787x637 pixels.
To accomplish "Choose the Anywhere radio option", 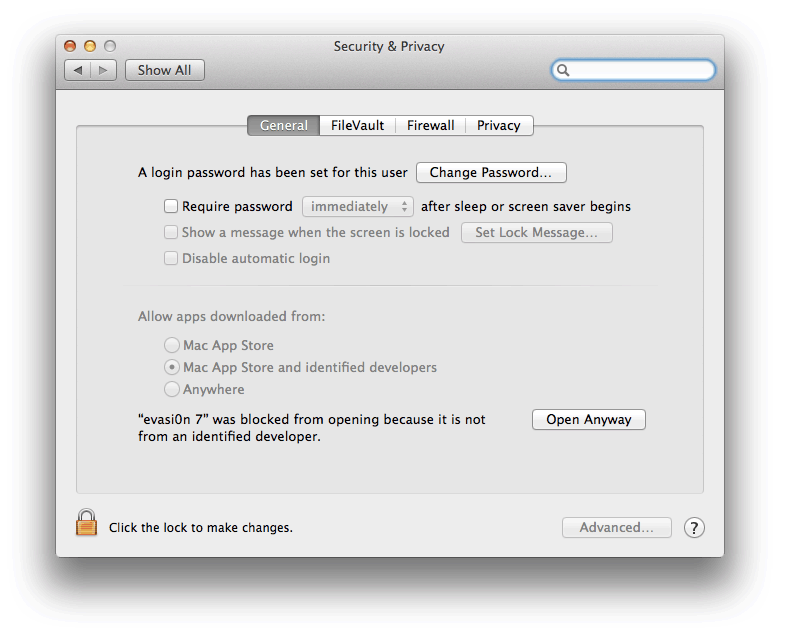I will 172,389.
